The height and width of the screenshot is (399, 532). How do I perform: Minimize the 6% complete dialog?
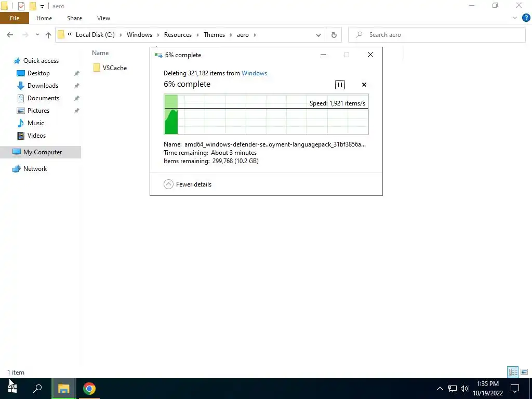tap(323, 55)
